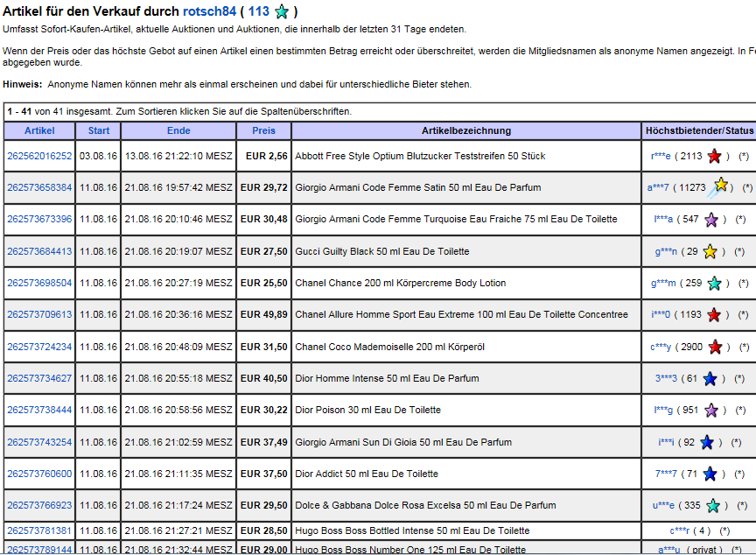The image size is (756, 555).
Task: Click purple star beside l***a (547)
Action: pyautogui.click(x=711, y=220)
